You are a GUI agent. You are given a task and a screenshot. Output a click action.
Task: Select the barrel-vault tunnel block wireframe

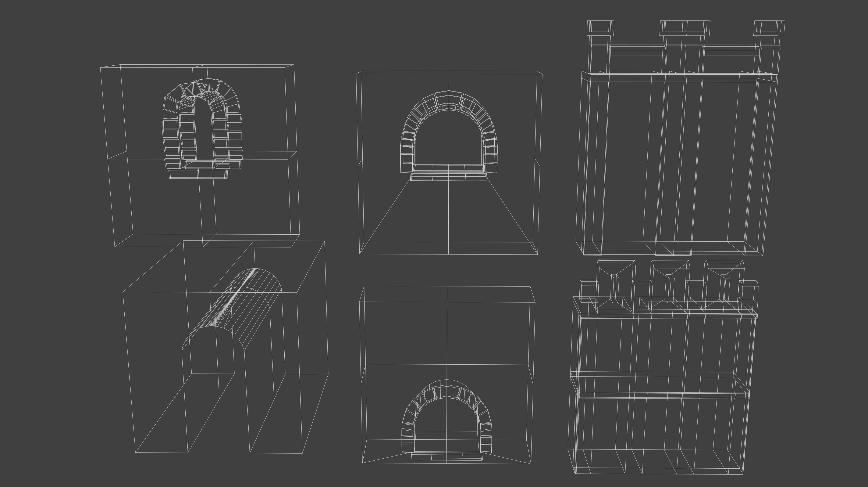[225, 347]
